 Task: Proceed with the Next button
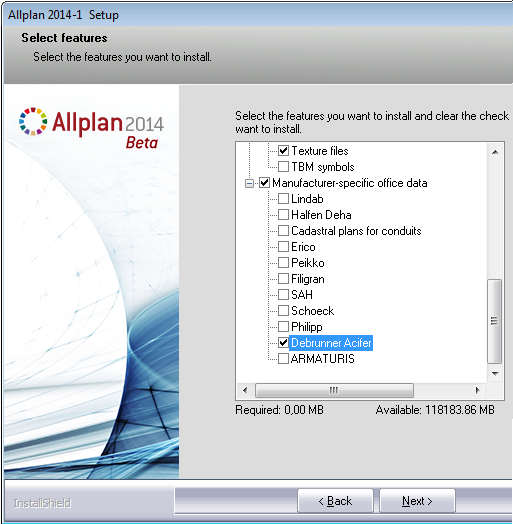pos(417,501)
